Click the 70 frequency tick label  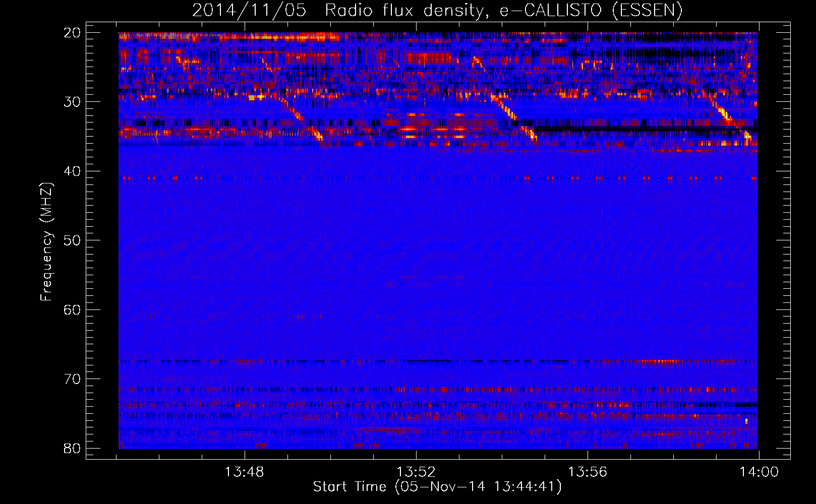73,379
